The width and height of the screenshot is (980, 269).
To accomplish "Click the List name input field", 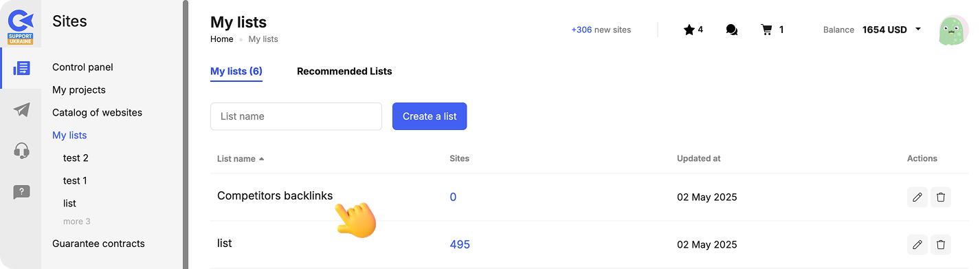I will point(296,116).
